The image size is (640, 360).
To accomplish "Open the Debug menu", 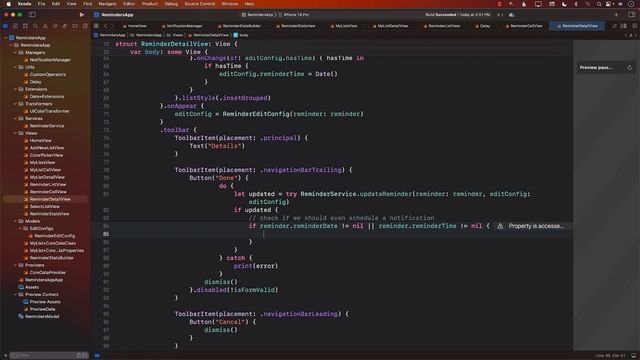I will coord(171,4).
